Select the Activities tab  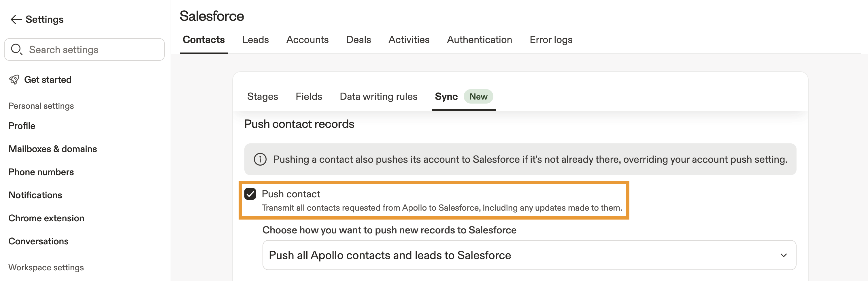(x=409, y=40)
